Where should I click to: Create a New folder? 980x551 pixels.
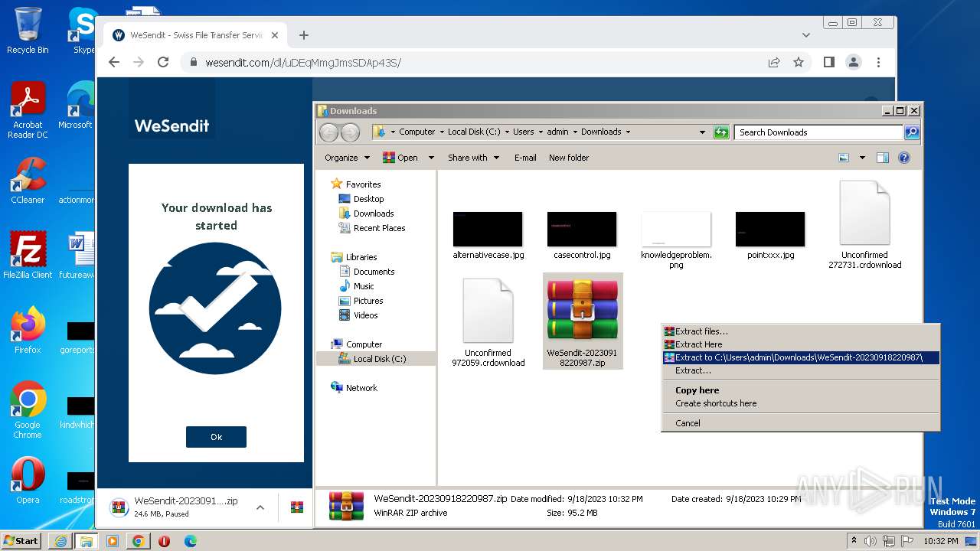click(569, 158)
